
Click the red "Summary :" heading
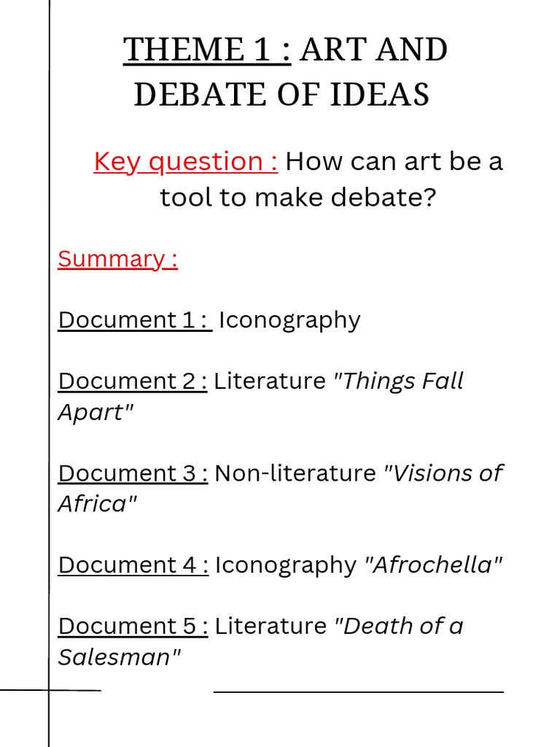point(118,259)
